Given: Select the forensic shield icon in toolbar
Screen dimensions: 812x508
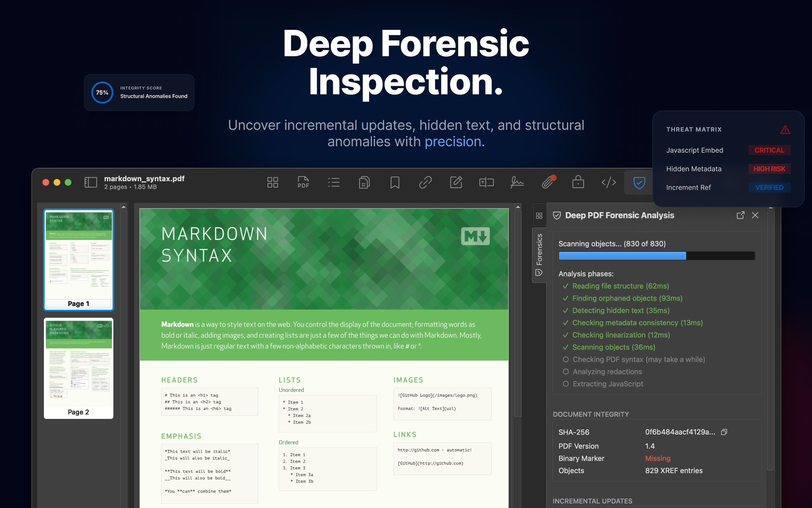Looking at the screenshot, I should point(639,183).
